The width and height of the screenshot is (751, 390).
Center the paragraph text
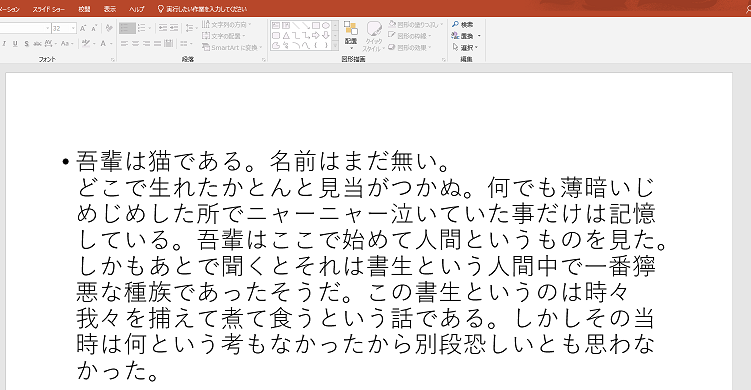coord(136,44)
